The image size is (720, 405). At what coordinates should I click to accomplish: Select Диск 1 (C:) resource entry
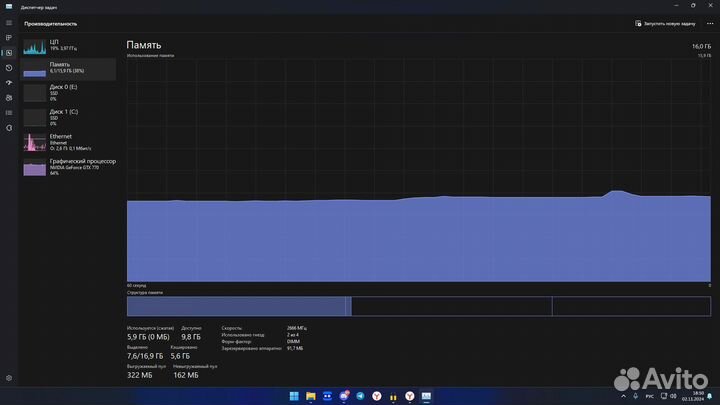[68, 116]
